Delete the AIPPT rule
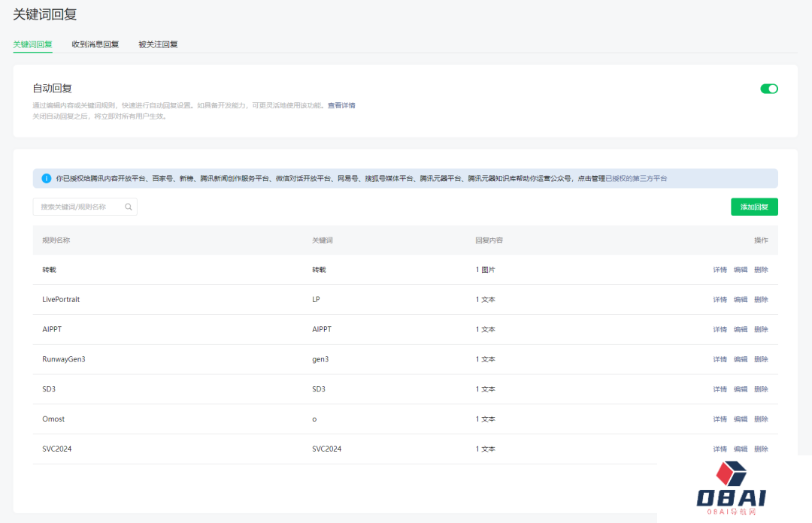Image resolution: width=812 pixels, height=523 pixels. (761, 330)
